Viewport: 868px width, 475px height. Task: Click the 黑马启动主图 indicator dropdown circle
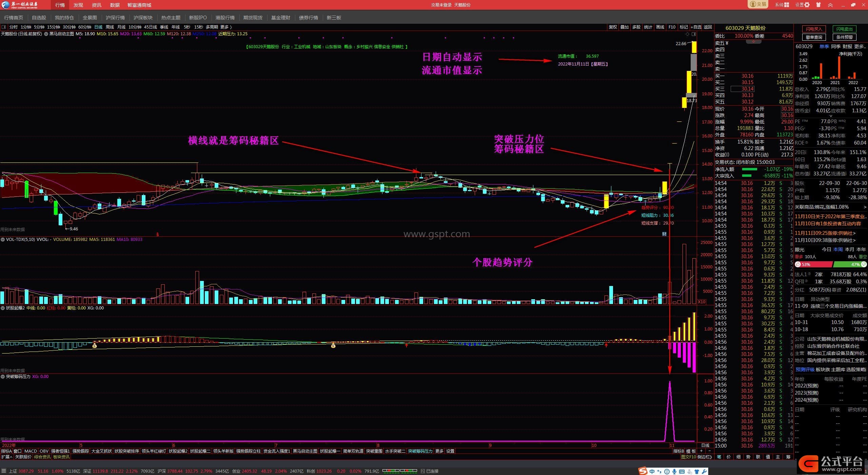pos(46,34)
